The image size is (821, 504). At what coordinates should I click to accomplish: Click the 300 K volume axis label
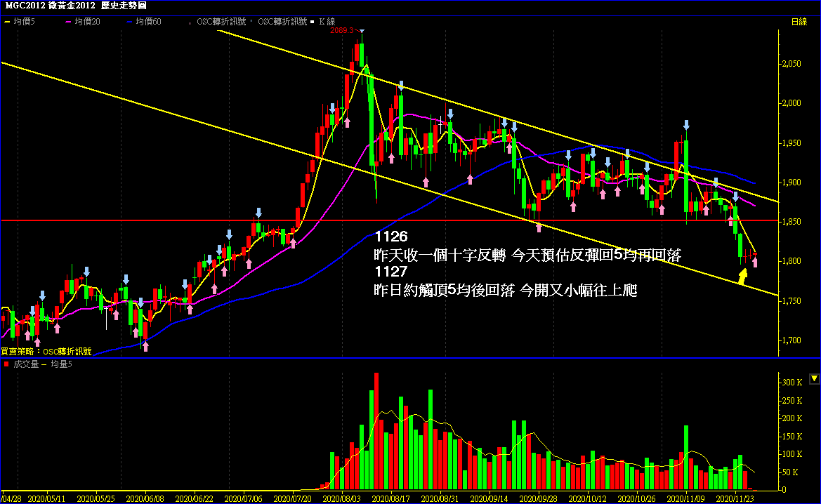(x=792, y=383)
